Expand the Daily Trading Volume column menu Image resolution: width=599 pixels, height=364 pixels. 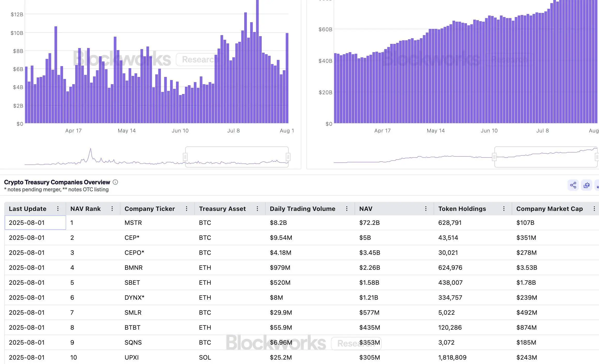347,209
